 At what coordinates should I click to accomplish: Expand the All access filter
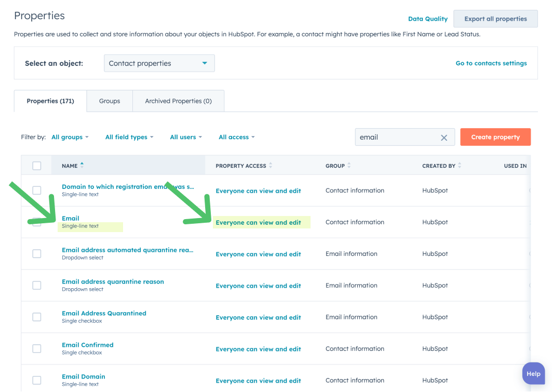pos(237,137)
